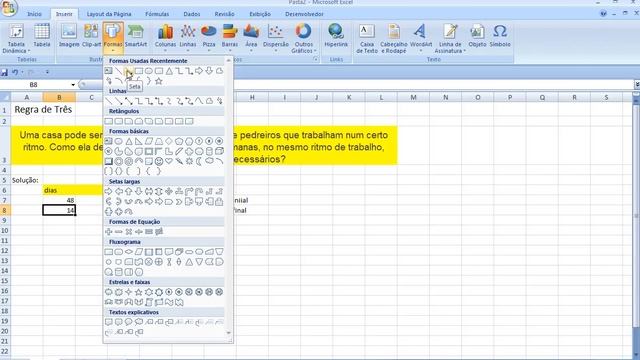This screenshot has height=360, width=640.
Task: Select cell containing 48
Action: pos(59,200)
